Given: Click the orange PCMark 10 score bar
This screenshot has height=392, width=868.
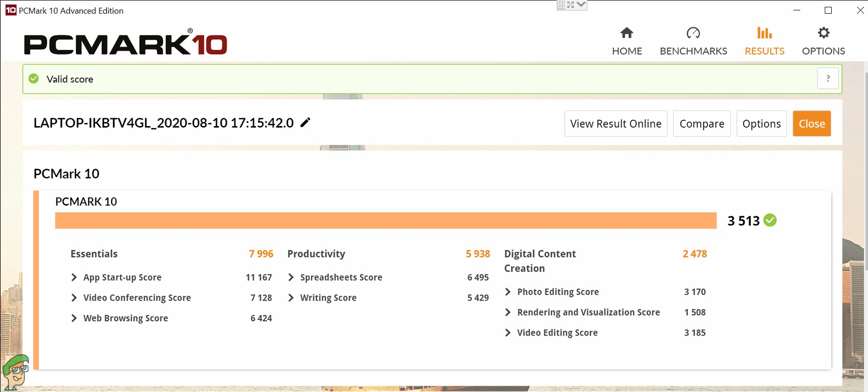Looking at the screenshot, I should pos(386,220).
